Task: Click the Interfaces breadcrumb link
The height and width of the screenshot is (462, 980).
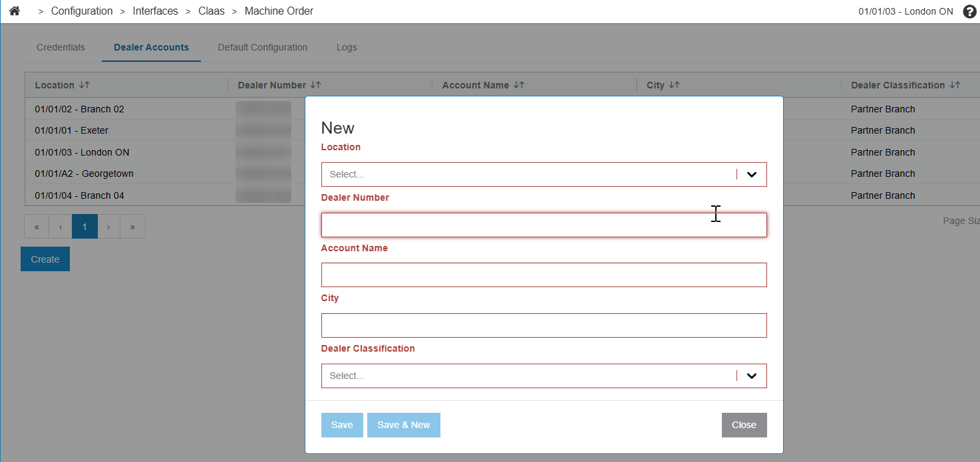Action: click(155, 11)
